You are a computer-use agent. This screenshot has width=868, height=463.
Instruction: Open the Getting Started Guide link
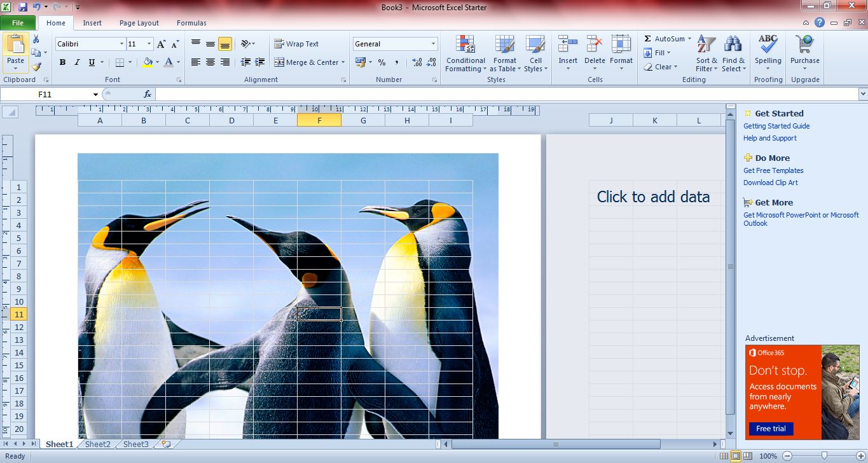click(x=776, y=126)
